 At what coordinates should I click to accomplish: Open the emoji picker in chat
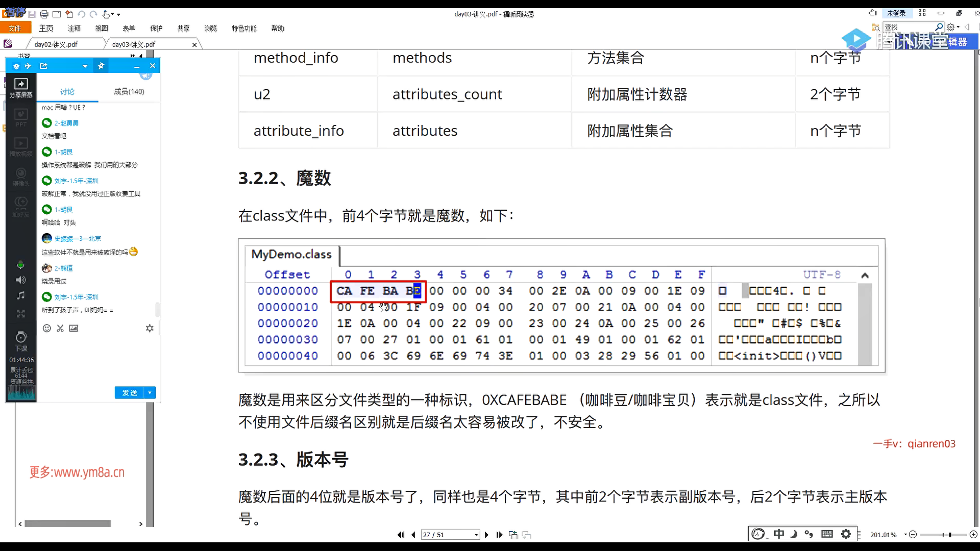click(46, 329)
